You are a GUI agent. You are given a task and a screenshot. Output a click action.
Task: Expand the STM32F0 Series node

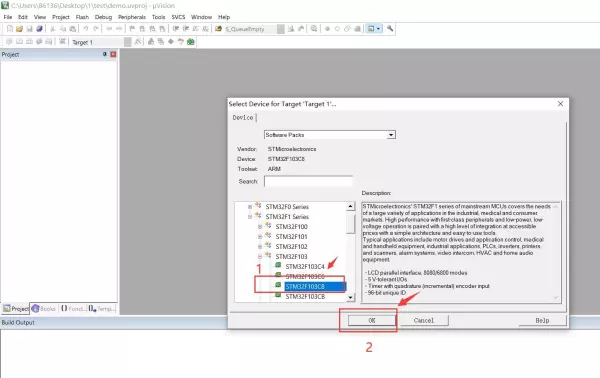click(250, 207)
